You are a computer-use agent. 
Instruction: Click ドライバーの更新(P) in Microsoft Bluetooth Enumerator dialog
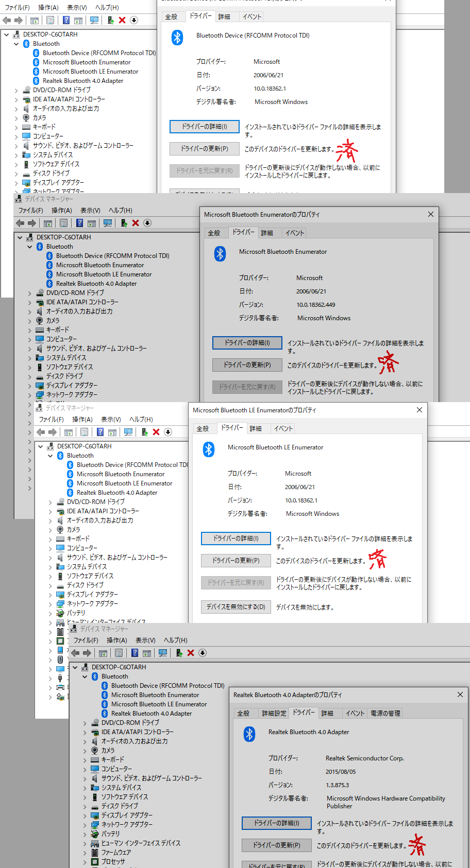point(247,364)
